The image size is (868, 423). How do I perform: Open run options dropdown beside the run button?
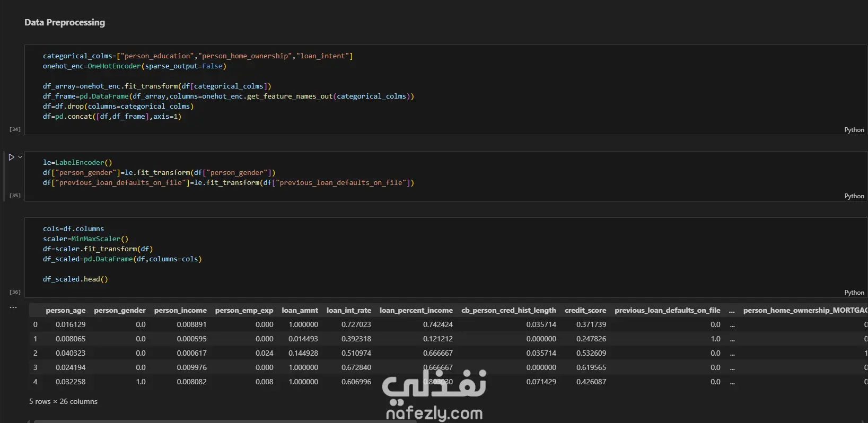(x=20, y=157)
